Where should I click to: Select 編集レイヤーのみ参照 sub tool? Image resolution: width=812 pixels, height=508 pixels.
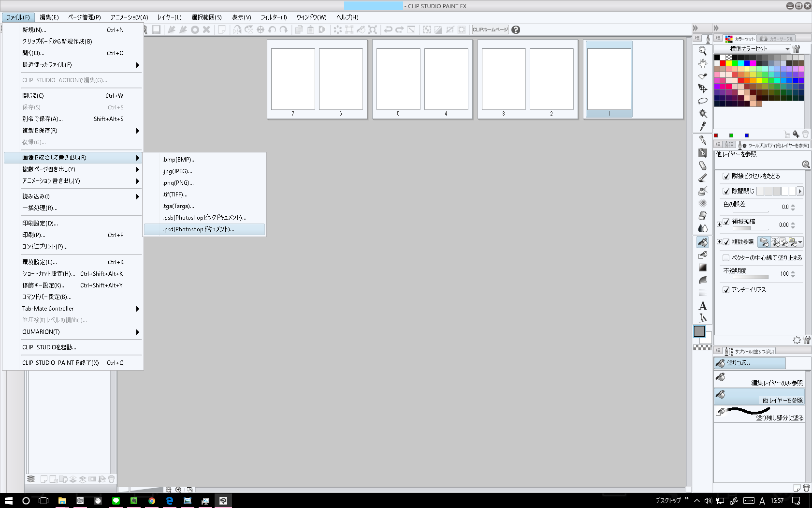pyautogui.click(x=759, y=378)
